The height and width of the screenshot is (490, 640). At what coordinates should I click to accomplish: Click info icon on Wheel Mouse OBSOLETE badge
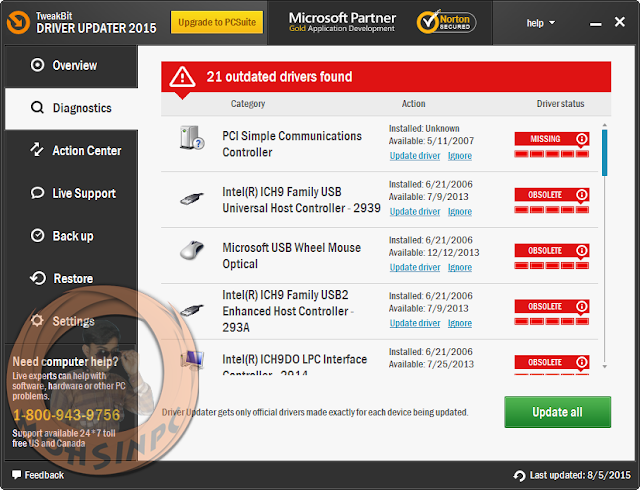582,250
